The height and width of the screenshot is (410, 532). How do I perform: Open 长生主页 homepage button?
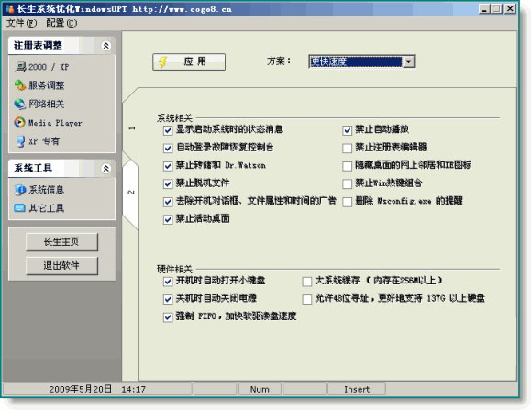point(61,242)
